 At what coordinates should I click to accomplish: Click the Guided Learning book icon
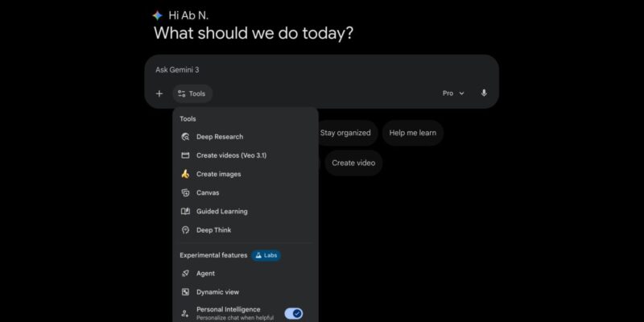tap(185, 212)
